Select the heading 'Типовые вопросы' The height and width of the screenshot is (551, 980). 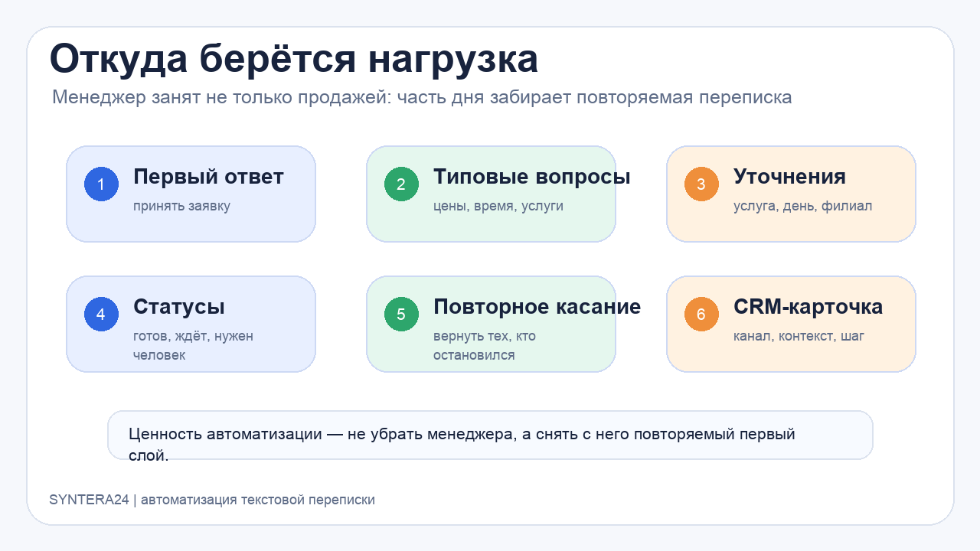[532, 177]
